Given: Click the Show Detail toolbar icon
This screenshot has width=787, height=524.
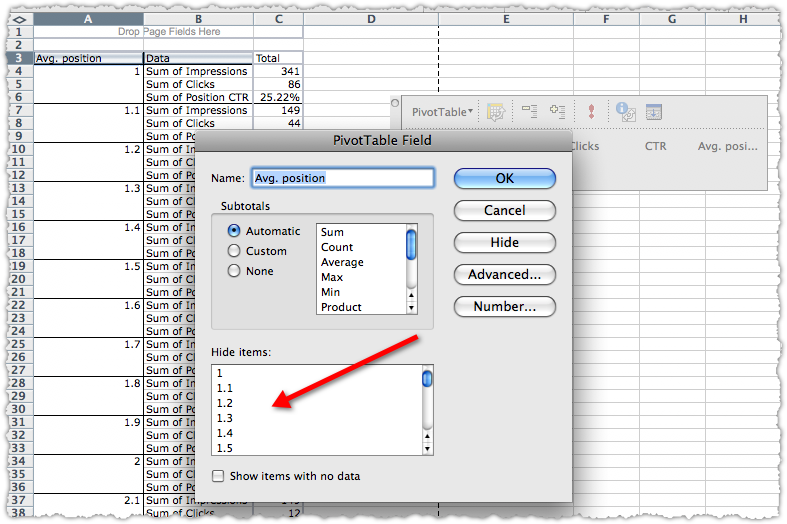Looking at the screenshot, I should pyautogui.click(x=557, y=111).
